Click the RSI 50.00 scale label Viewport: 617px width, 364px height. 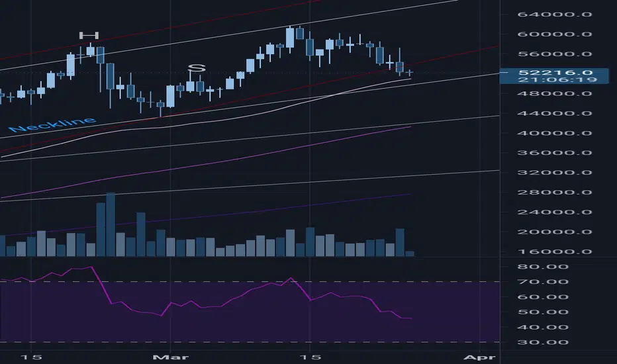coord(543,312)
